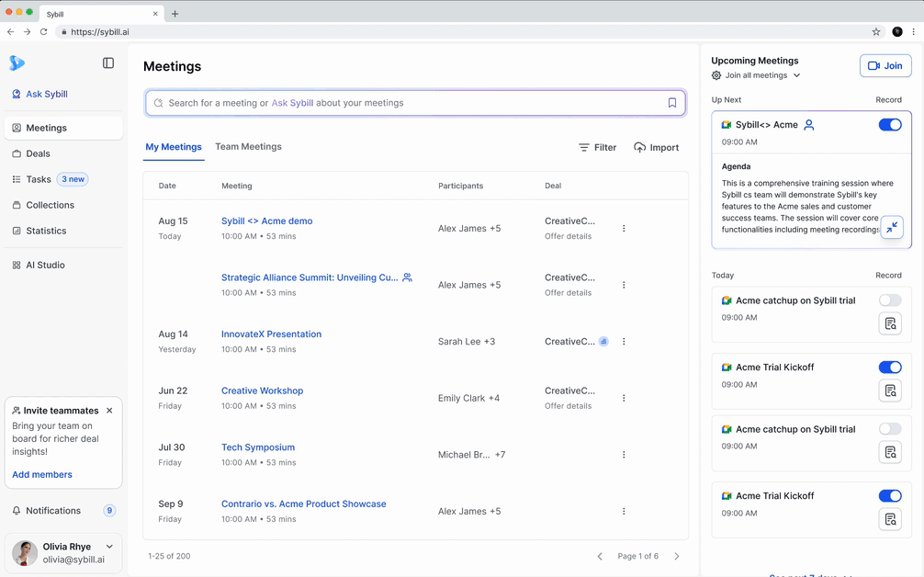Click the Join meeting button
The height and width of the screenshot is (577, 924).
(x=885, y=66)
